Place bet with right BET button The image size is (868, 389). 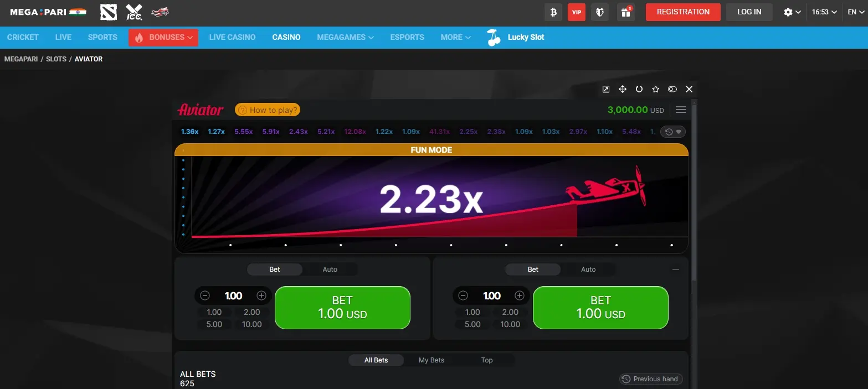coord(600,308)
